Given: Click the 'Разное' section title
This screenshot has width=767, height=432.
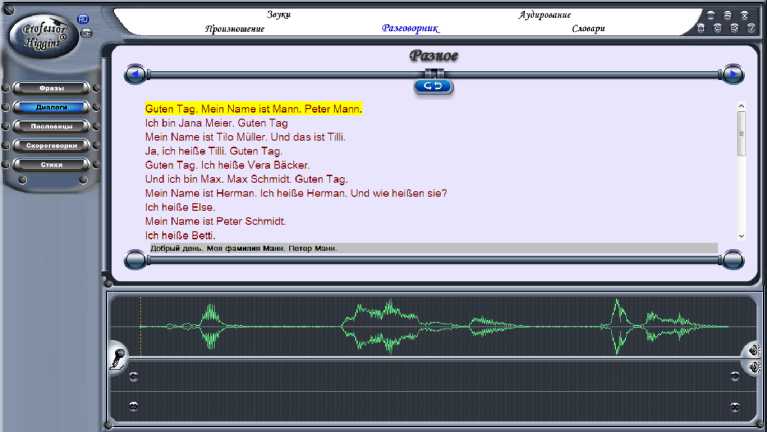Looking at the screenshot, I should point(433,56).
